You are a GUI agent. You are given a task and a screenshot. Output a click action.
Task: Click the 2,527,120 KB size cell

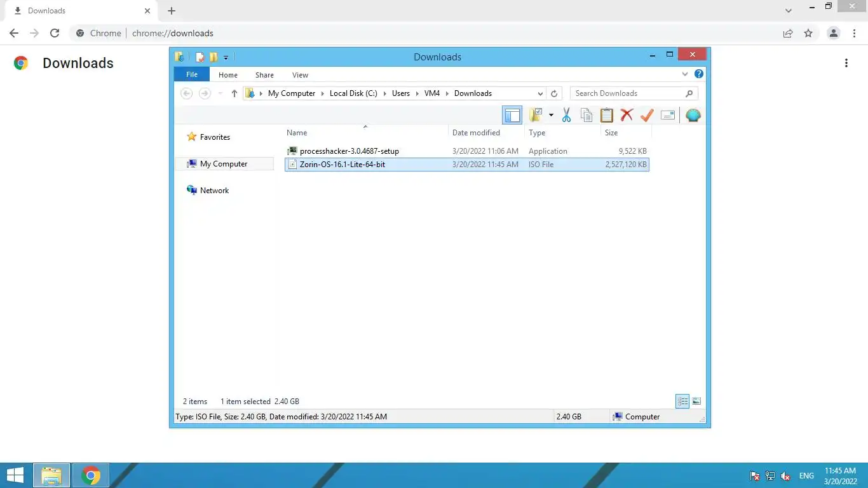626,165
